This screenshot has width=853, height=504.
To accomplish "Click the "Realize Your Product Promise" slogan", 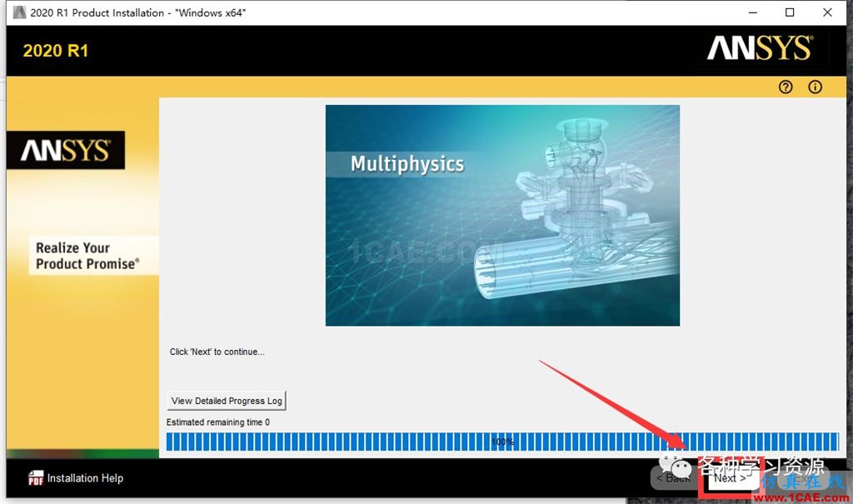I will [87, 255].
